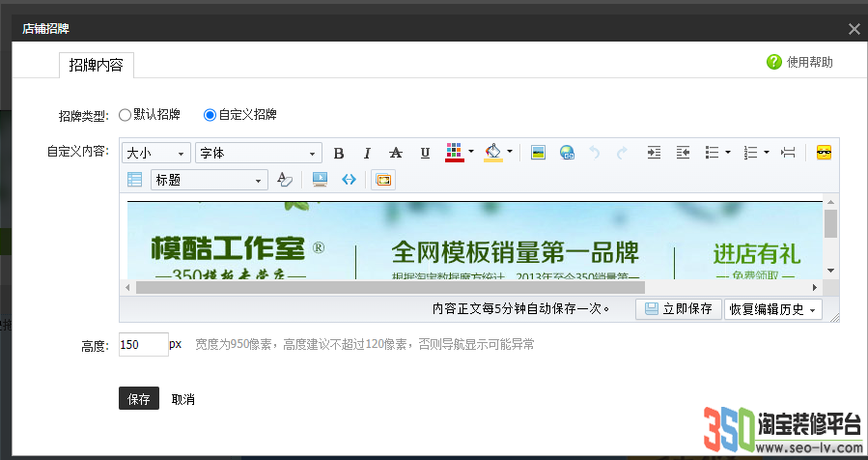
Task: Click the highlighted orange frame icon
Action: [383, 180]
